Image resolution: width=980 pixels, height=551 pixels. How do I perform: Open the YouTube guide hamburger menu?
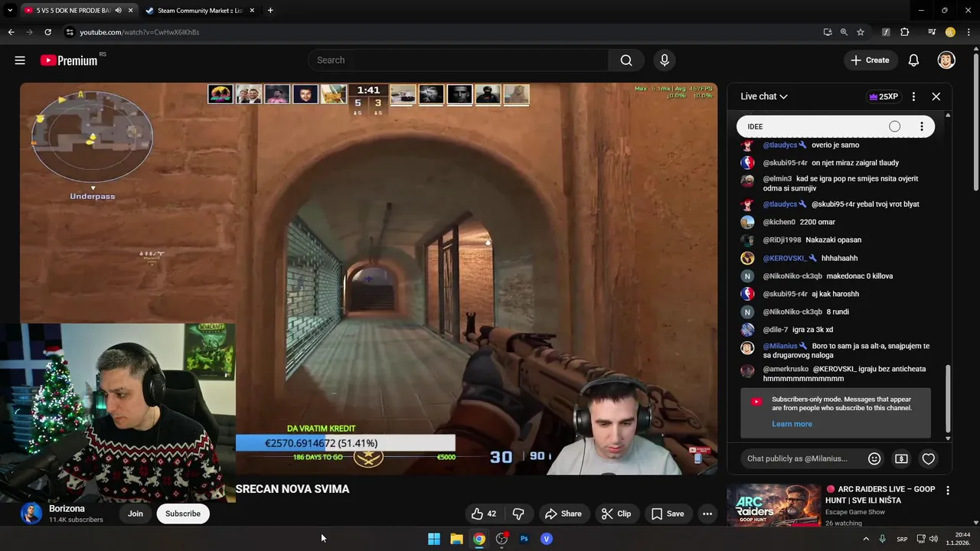20,60
